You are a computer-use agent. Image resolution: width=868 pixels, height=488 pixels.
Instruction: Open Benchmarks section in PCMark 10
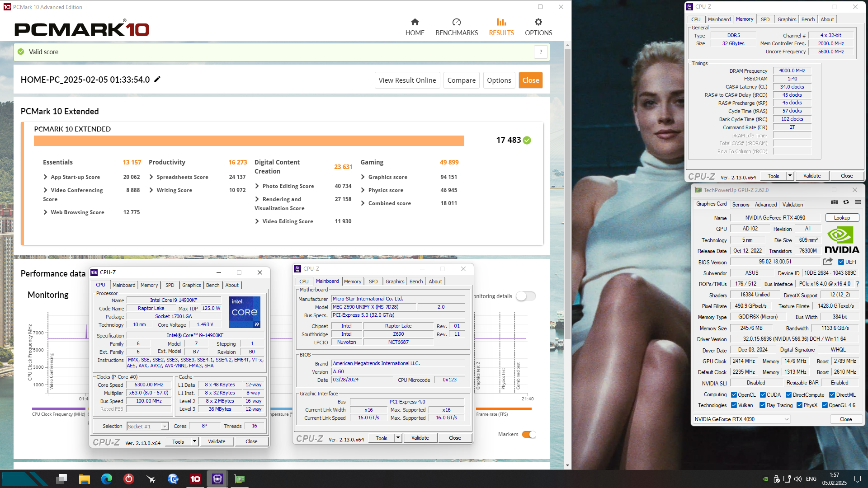click(457, 27)
